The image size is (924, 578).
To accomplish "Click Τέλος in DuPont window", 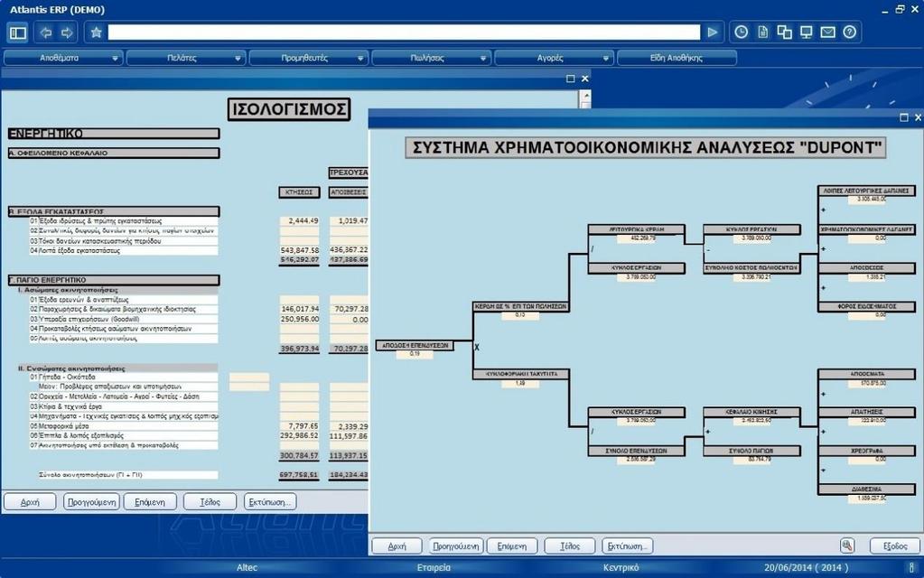I will (x=570, y=546).
